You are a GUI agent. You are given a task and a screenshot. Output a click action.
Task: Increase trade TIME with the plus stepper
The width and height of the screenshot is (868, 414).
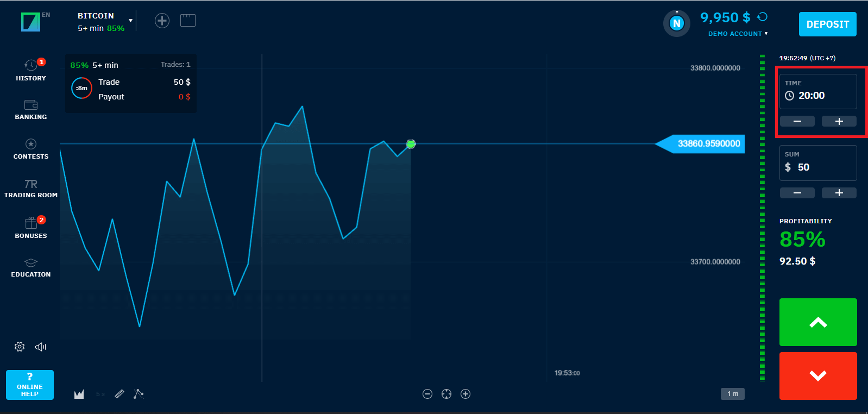click(839, 121)
